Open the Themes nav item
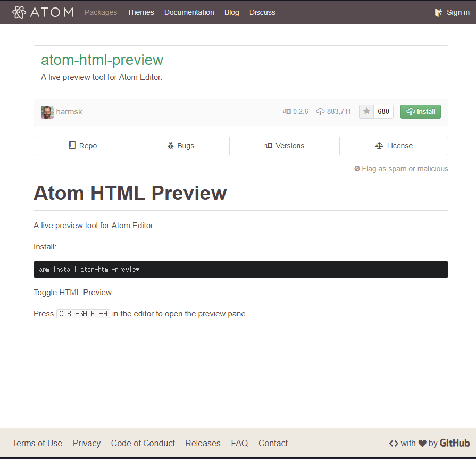Viewport: 476px width, 459px height. (140, 12)
